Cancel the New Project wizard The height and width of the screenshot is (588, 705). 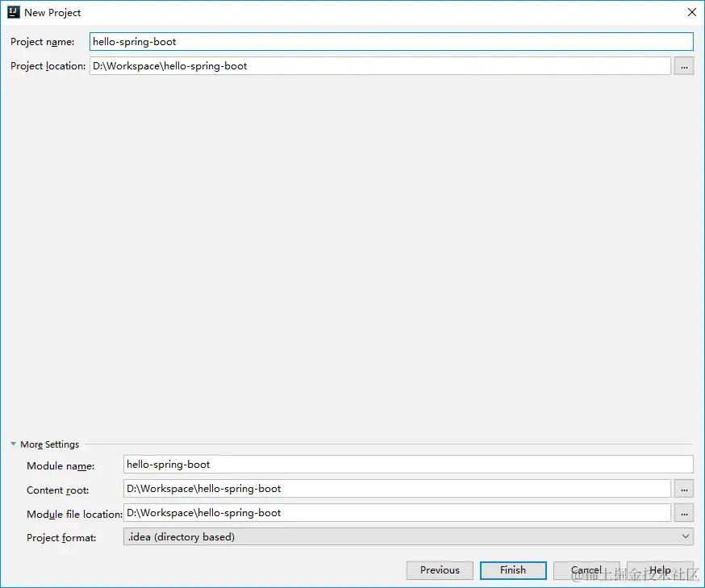(x=586, y=570)
